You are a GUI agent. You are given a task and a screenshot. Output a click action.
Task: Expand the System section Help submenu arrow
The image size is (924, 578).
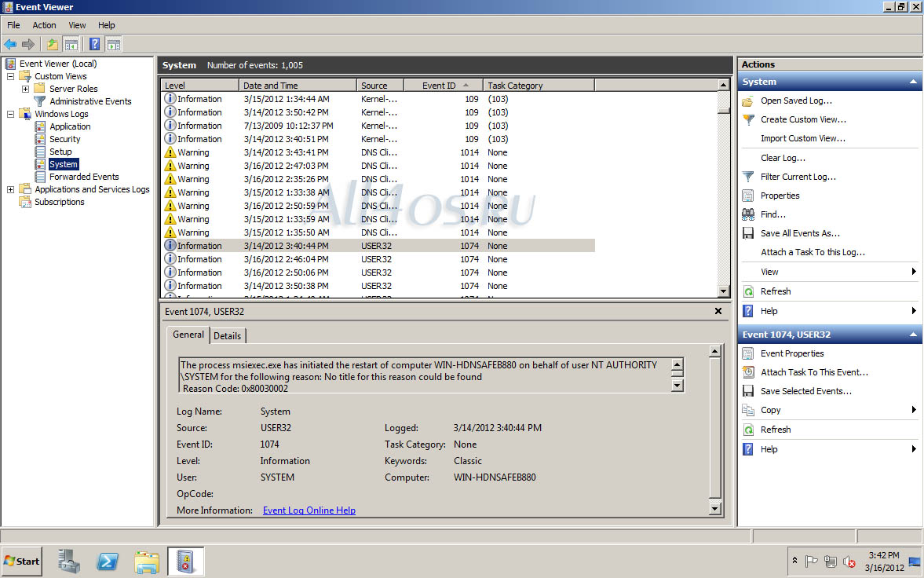coord(914,311)
